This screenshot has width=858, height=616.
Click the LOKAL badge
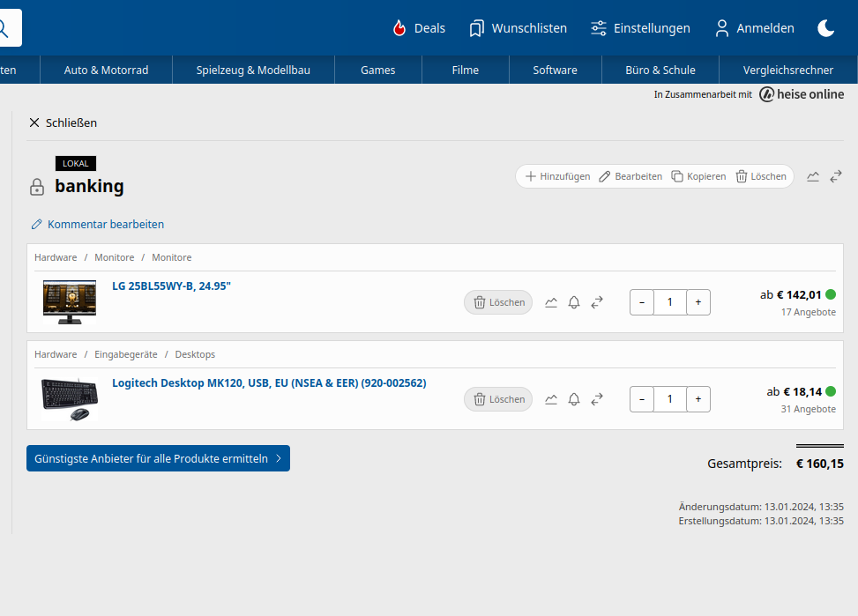point(76,163)
